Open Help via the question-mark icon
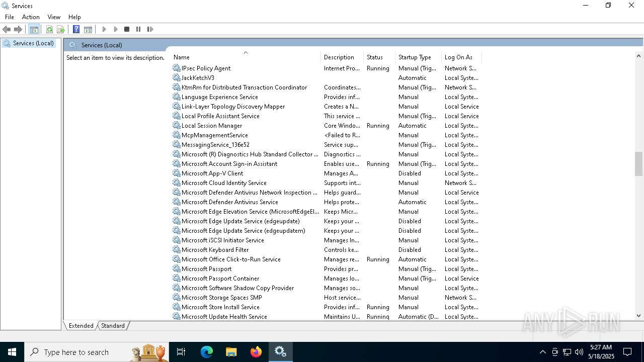Viewport: 644px width, 362px height. 76,29
